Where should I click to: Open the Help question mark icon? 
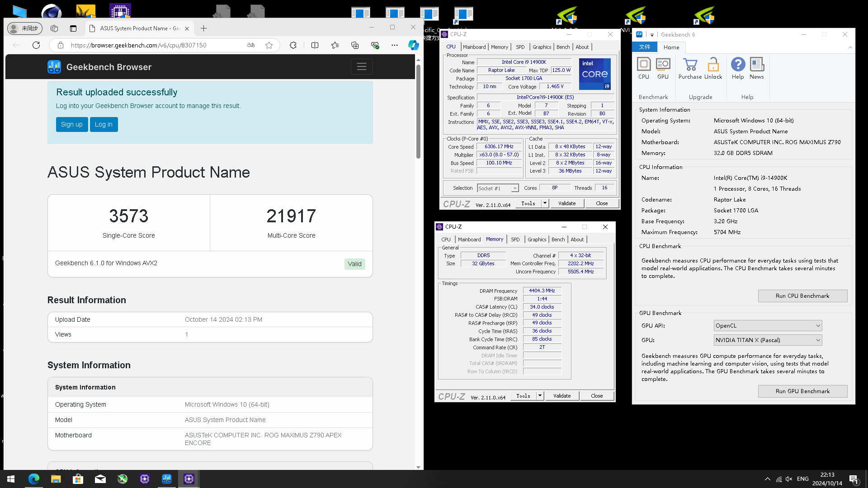tap(738, 69)
